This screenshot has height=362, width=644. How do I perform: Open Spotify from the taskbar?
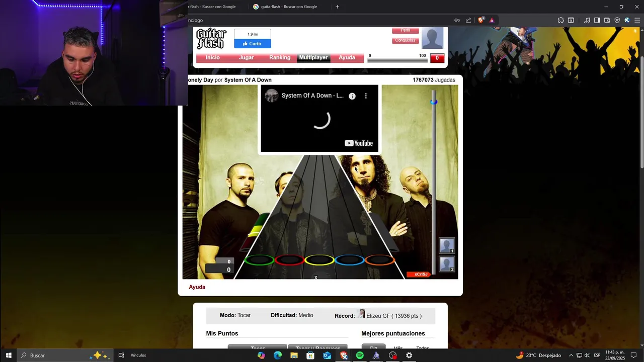pos(360,355)
